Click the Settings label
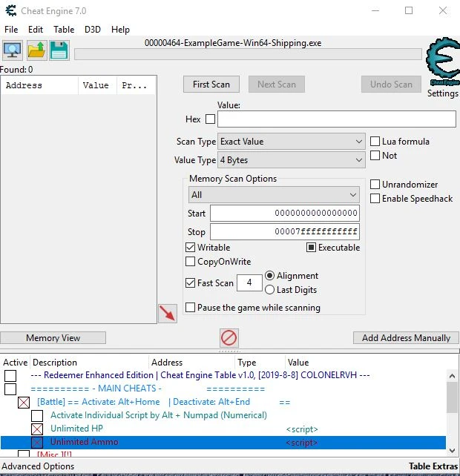The image size is (460, 476). tap(443, 93)
